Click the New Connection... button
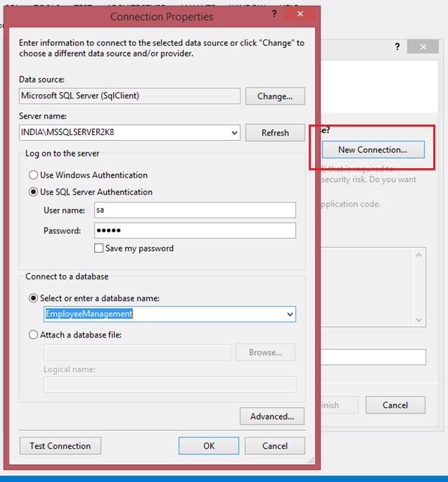Viewport: 448px width, 482px height. (x=373, y=149)
